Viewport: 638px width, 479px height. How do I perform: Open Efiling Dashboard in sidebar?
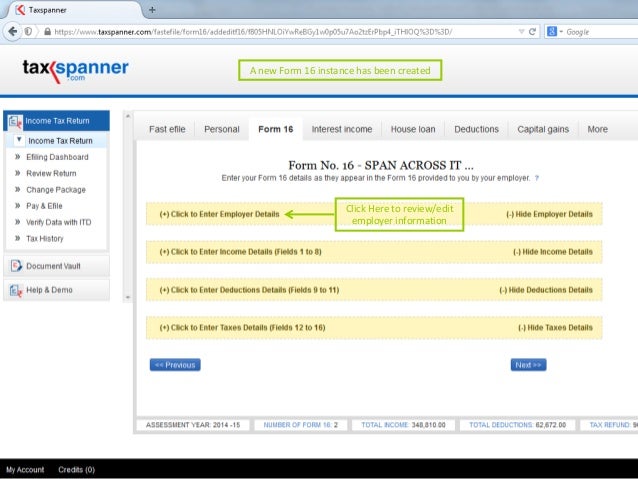(57, 157)
